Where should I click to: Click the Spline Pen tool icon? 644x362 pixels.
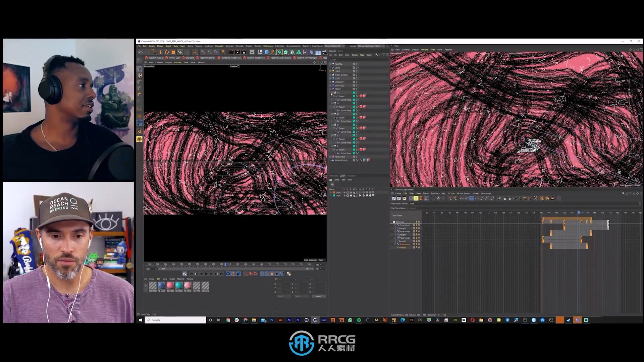pyautogui.click(x=273, y=52)
